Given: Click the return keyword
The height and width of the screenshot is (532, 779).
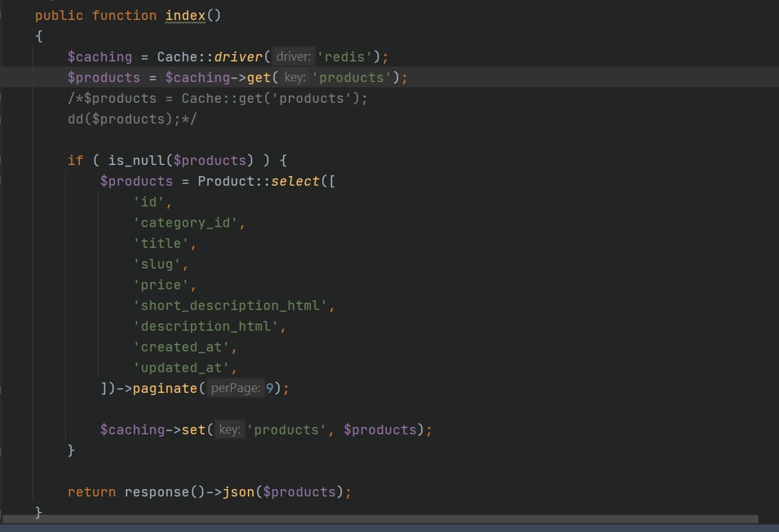Looking at the screenshot, I should (x=91, y=492).
